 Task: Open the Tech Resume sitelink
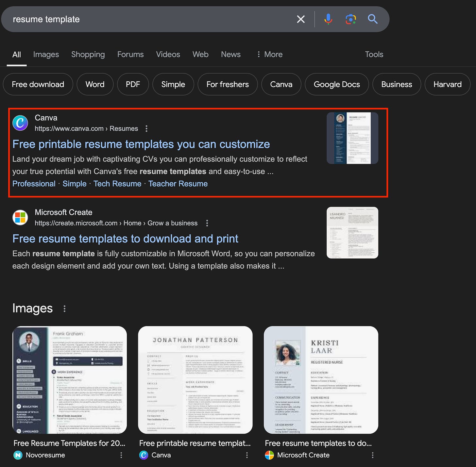(117, 184)
